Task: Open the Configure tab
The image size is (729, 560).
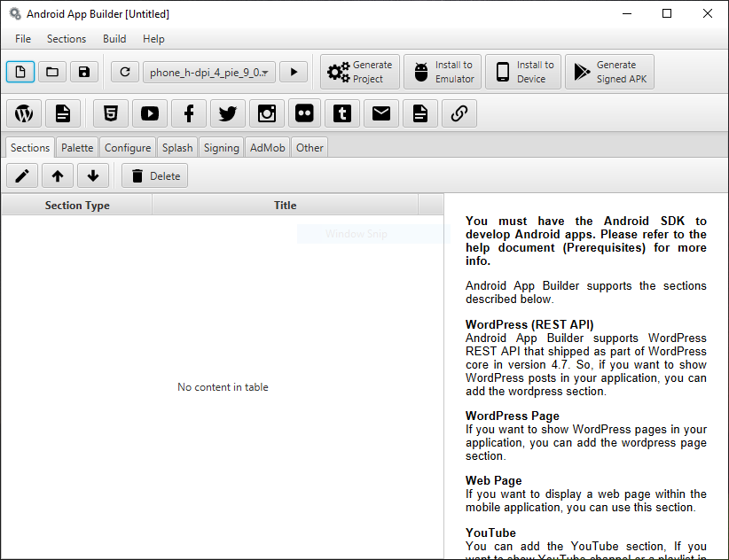Action: (x=128, y=148)
